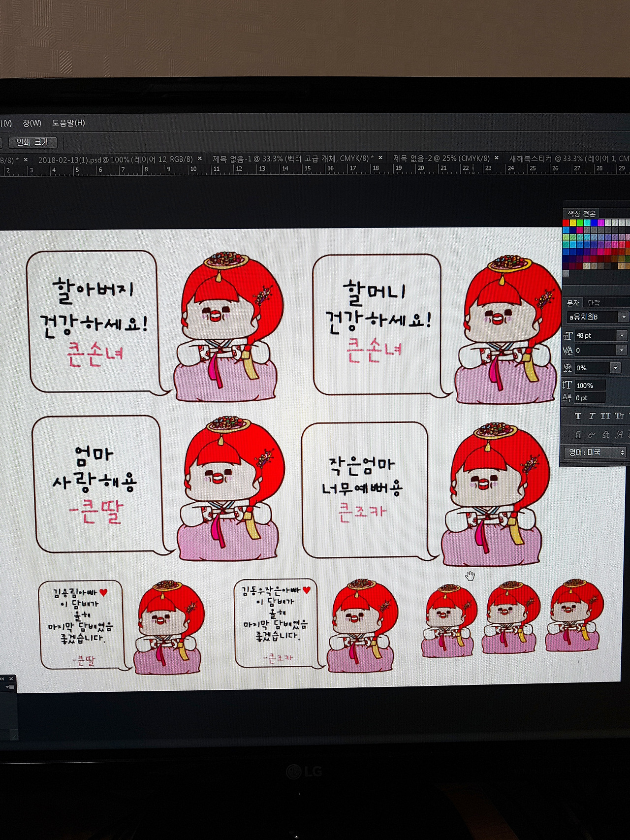Click the kerning value field showing 0
630x840 pixels.
point(595,351)
